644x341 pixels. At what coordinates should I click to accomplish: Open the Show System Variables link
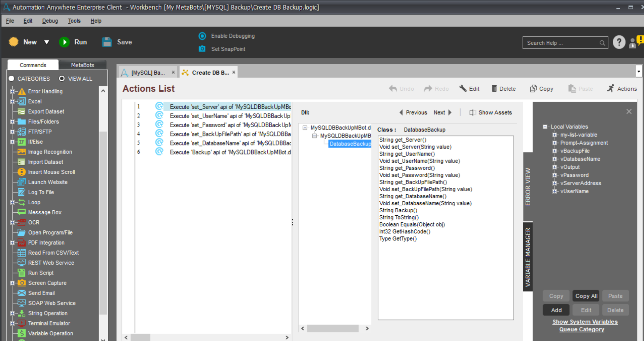point(585,322)
